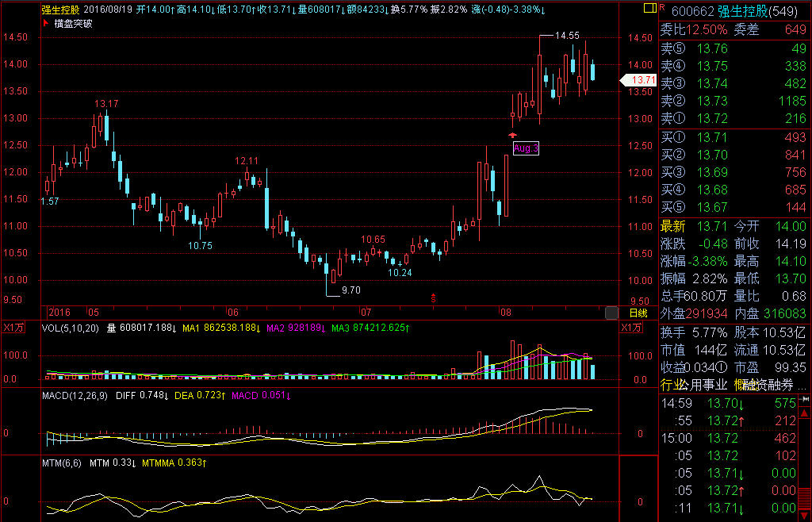This screenshot has height=522, width=812.
Task: Click the yellow window layout icon
Action: pos(649,10)
